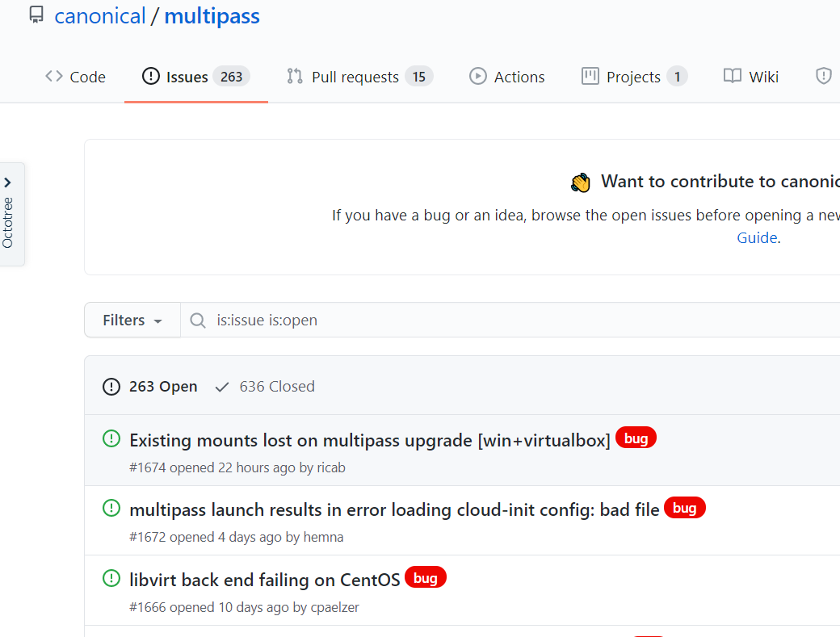The height and width of the screenshot is (637, 840).
Task: Click the Projects board icon
Action: tap(590, 76)
